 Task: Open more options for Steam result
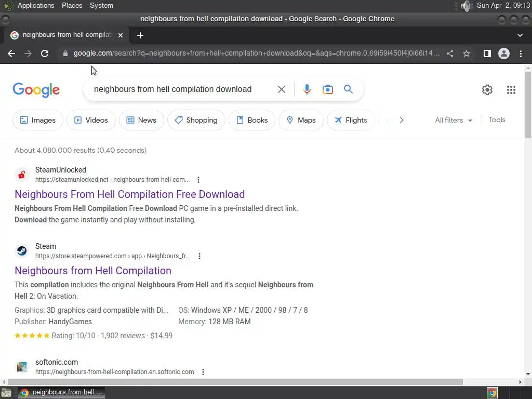199,256
